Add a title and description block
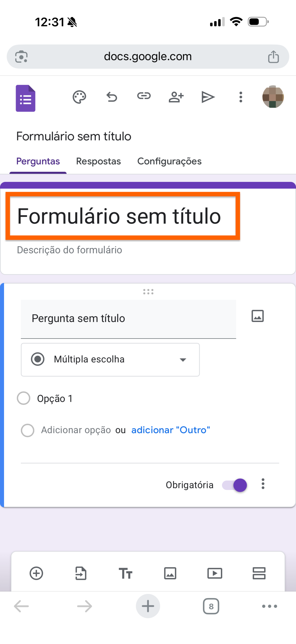 pos(126,574)
